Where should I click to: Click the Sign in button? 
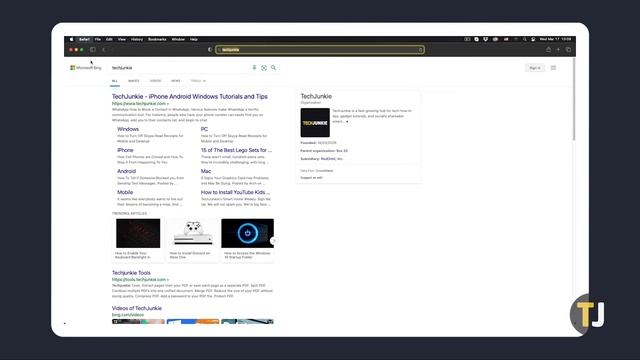[x=535, y=68]
